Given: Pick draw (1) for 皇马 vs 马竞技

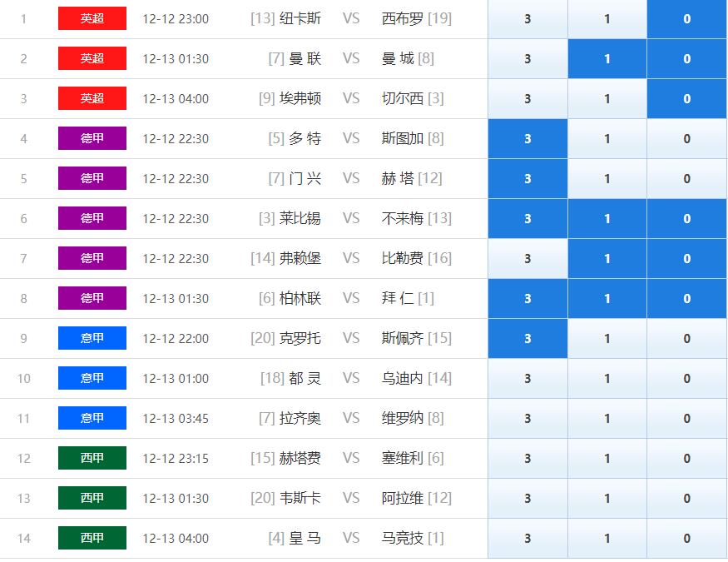Looking at the screenshot, I should (x=607, y=539).
